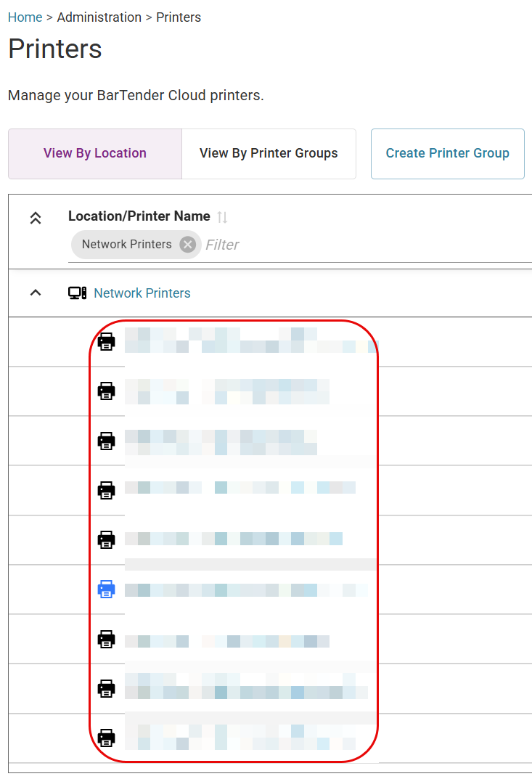Go to Home via breadcrumb
This screenshot has height=779, width=532.
[x=25, y=17]
